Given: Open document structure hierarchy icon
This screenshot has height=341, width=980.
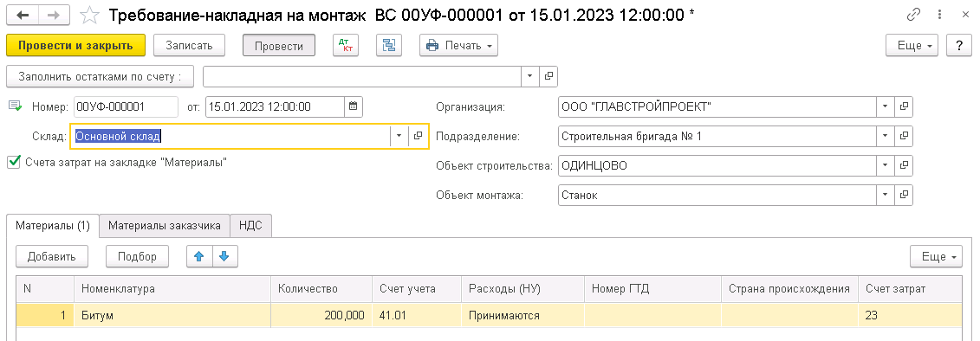Looking at the screenshot, I should 389,46.
